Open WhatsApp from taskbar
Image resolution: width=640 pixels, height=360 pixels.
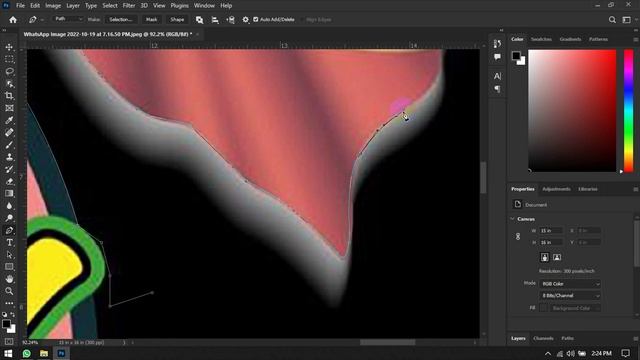point(27,353)
